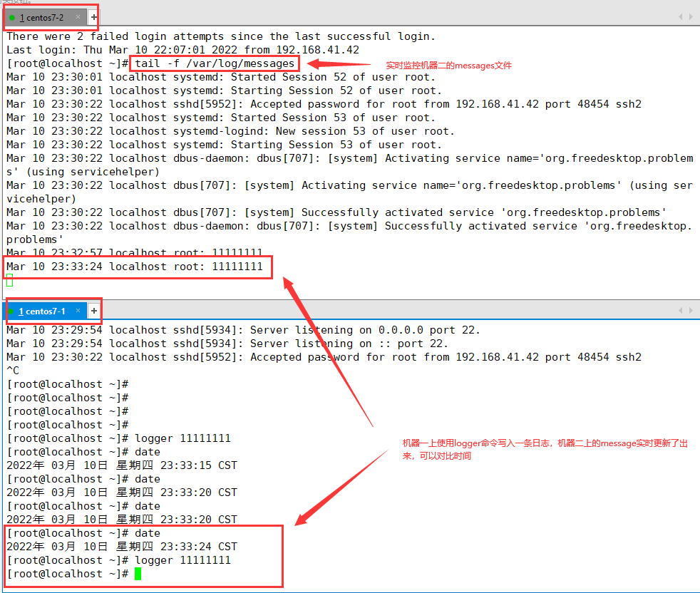
Task: Click 'Accepted password for root' line in bottom pane
Action: tap(324, 357)
